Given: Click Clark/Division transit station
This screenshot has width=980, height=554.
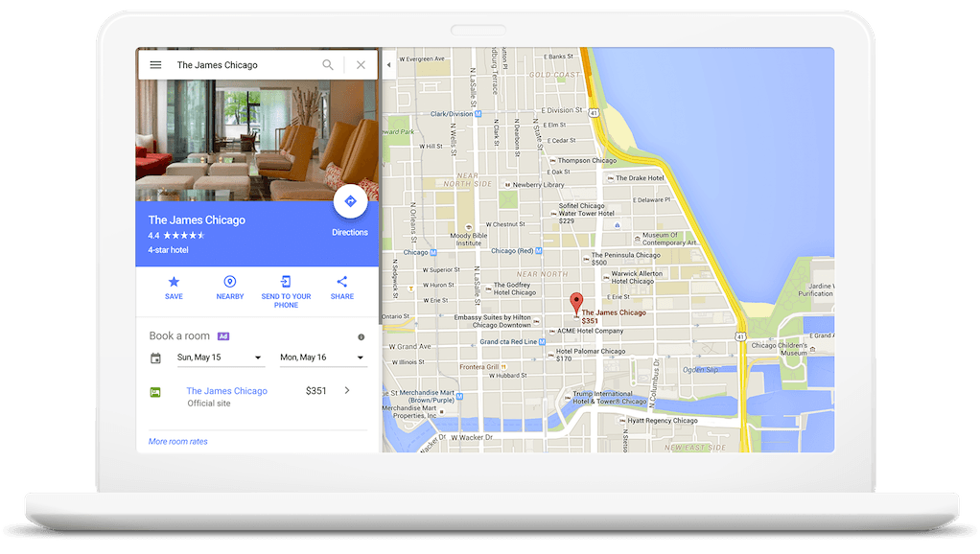Looking at the screenshot, I should pyautogui.click(x=455, y=114).
